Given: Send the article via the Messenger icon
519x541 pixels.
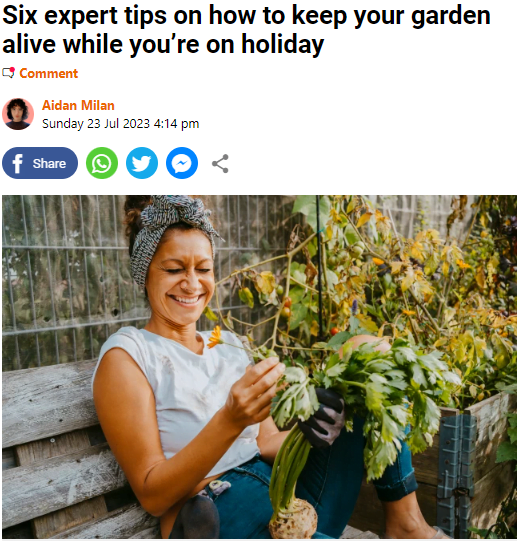Looking at the screenshot, I should coord(182,163).
